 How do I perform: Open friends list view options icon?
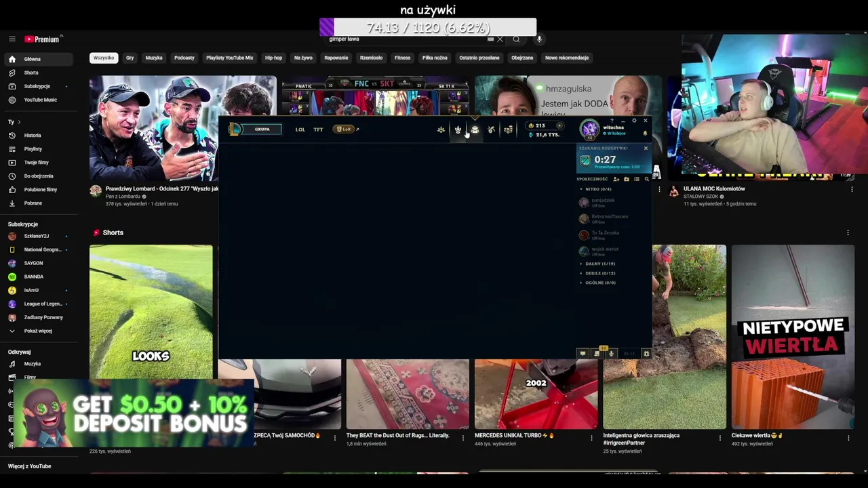coord(637,179)
